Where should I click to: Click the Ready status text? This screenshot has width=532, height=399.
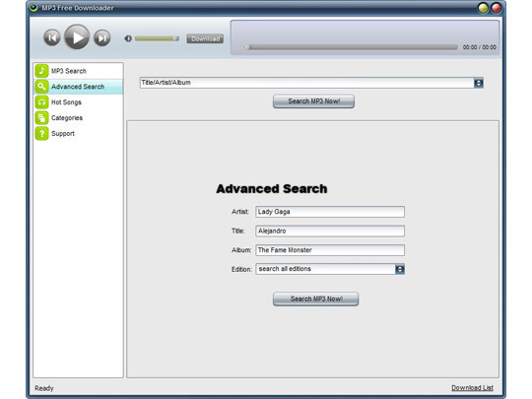tap(44, 388)
